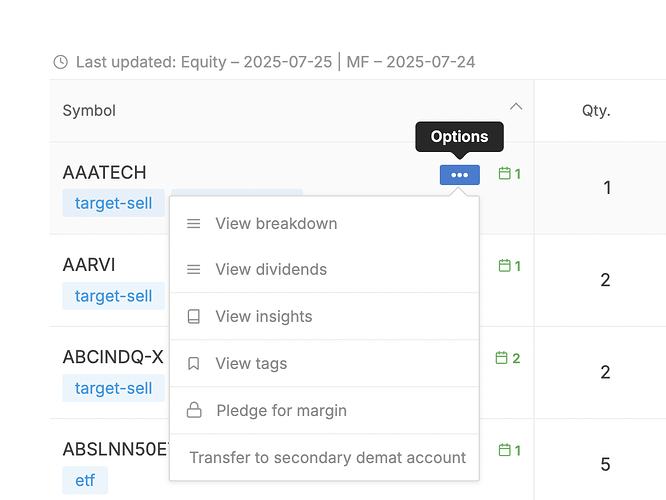The image size is (666, 500).
Task: Click the Pledge for margin option
Action: 281,411
